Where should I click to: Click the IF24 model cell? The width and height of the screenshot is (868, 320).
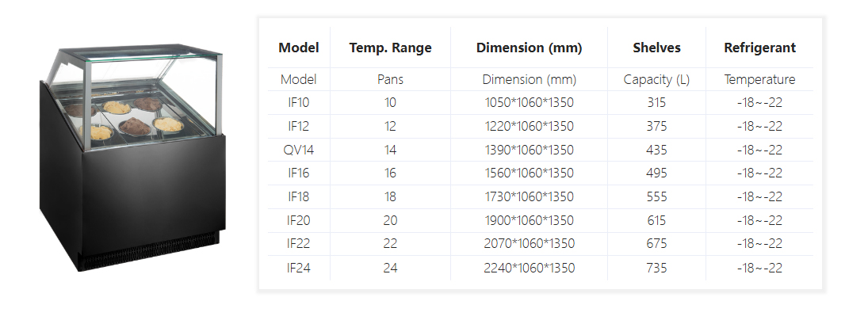[x=299, y=268]
